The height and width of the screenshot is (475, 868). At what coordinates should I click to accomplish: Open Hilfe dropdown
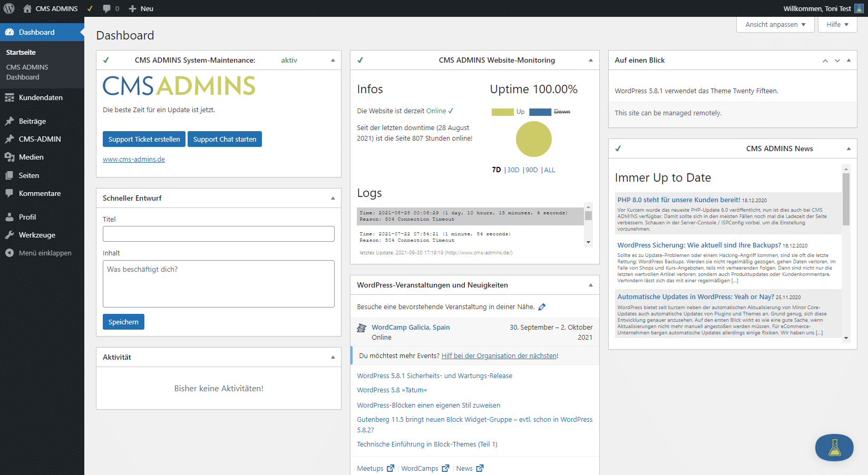coord(837,24)
